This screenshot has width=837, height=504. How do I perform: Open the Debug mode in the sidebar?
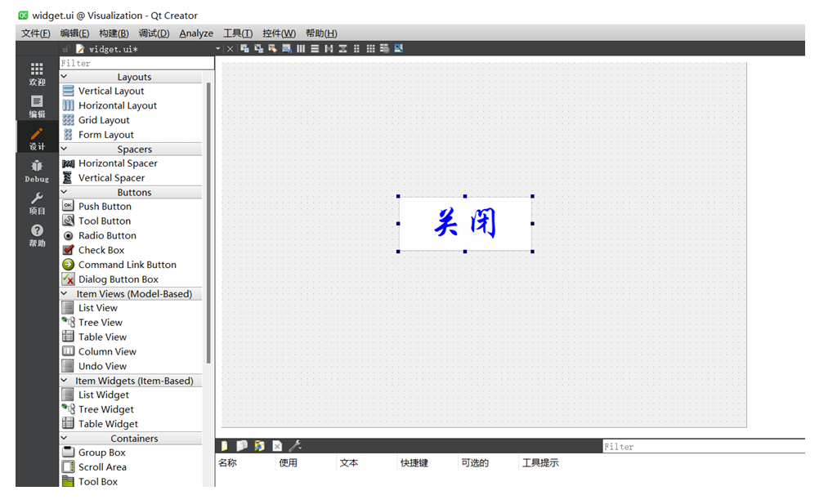[x=37, y=171]
